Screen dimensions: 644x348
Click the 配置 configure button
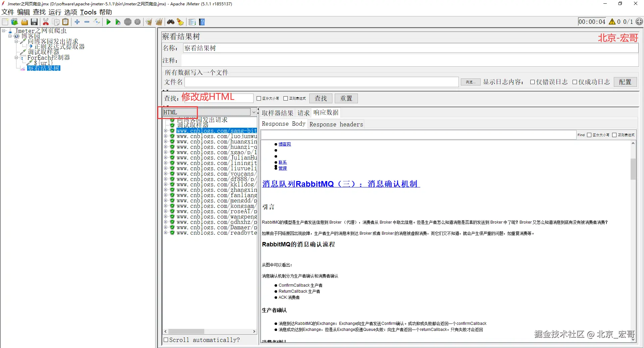click(x=625, y=82)
